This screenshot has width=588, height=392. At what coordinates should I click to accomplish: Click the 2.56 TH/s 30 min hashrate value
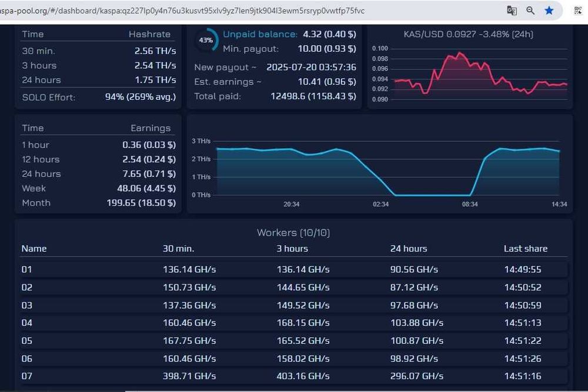pos(155,51)
